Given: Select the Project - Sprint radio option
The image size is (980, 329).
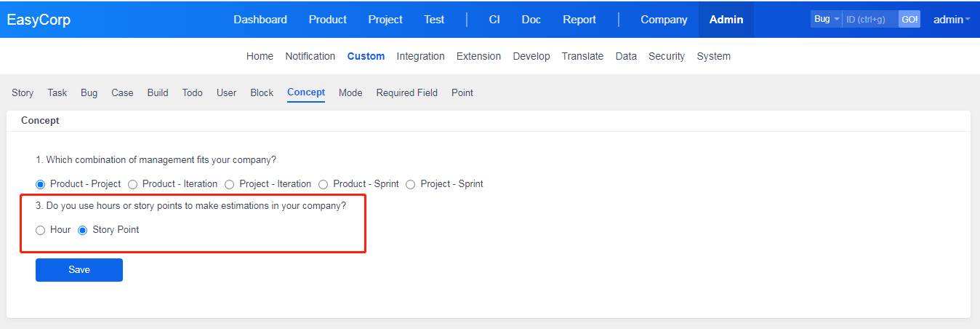Looking at the screenshot, I should tap(411, 184).
